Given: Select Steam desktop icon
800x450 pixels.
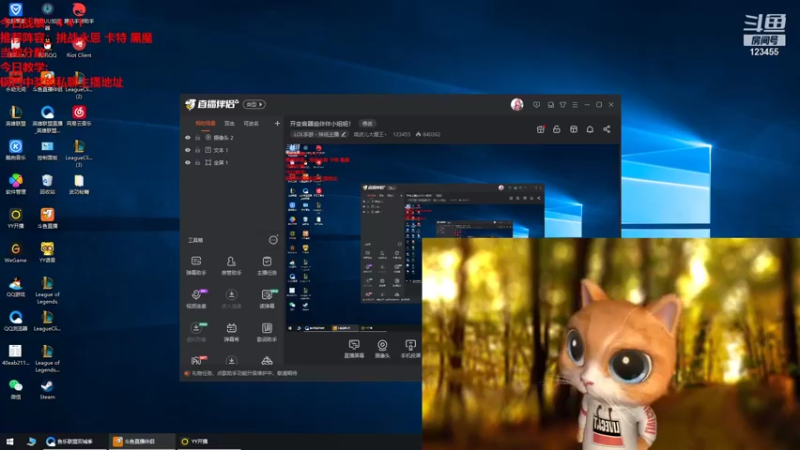Looking at the screenshot, I should pos(47,389).
